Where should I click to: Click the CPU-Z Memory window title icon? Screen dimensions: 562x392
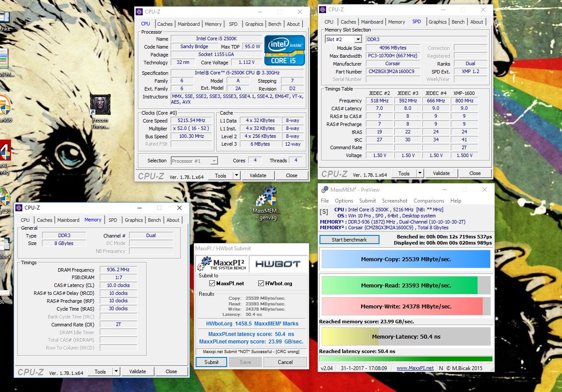[19, 208]
